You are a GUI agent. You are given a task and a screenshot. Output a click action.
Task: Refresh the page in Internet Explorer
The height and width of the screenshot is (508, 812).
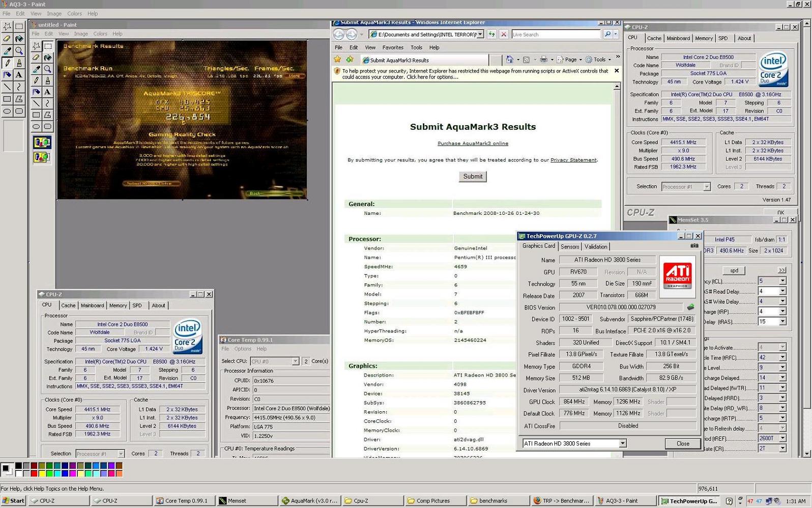[x=491, y=34]
